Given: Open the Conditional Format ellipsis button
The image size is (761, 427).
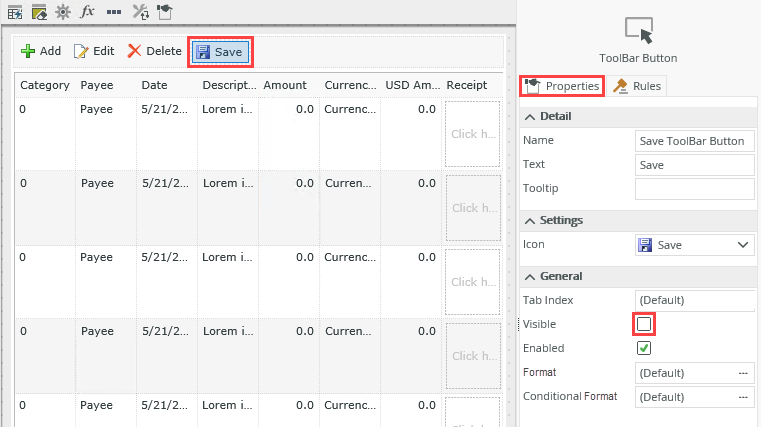Looking at the screenshot, I should [743, 397].
